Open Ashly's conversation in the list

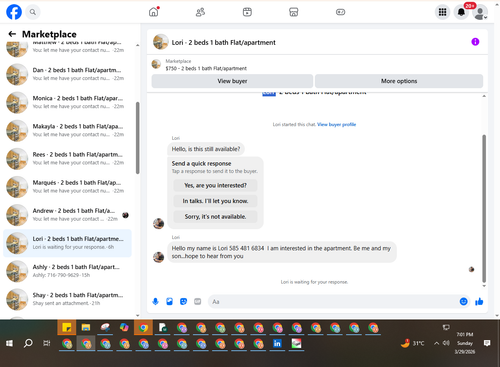click(x=67, y=271)
